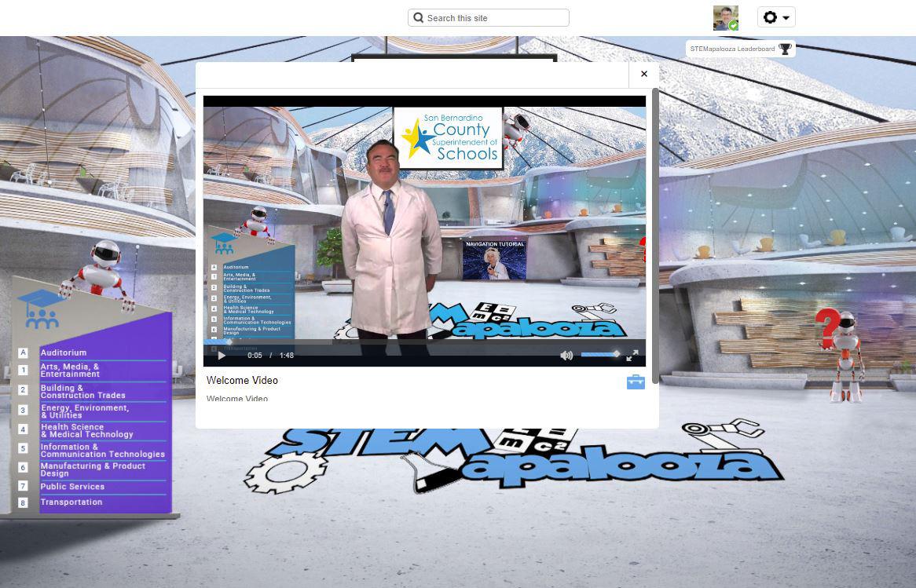Open Arts, Media, & Entertainment hall
Image resolution: width=916 pixels, height=588 pixels.
pyautogui.click(x=70, y=371)
